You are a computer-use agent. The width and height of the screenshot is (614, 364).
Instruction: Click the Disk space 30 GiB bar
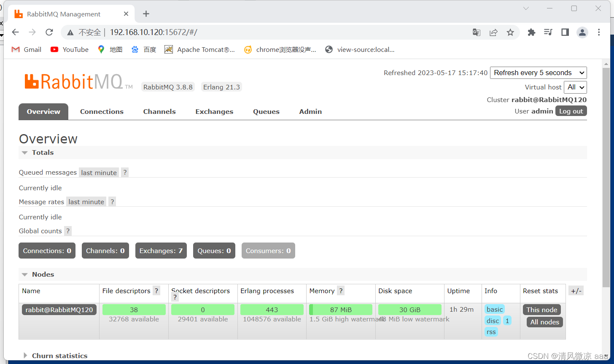[x=410, y=310]
